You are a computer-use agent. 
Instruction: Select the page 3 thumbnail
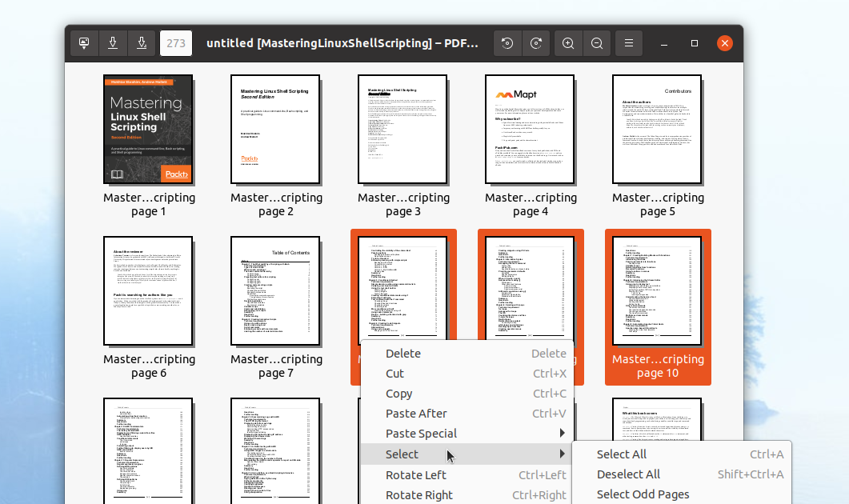tap(402, 130)
